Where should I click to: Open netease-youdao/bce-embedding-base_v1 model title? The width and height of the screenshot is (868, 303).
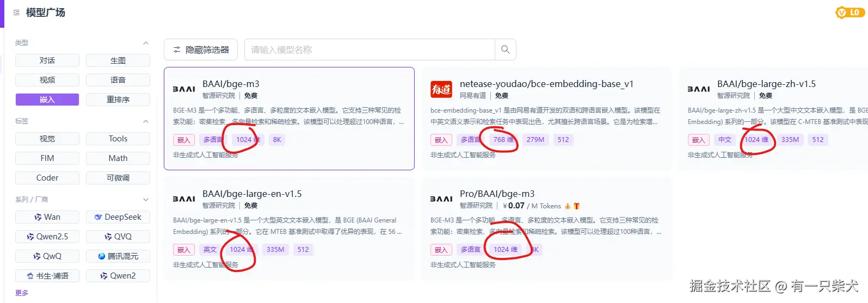pos(546,84)
